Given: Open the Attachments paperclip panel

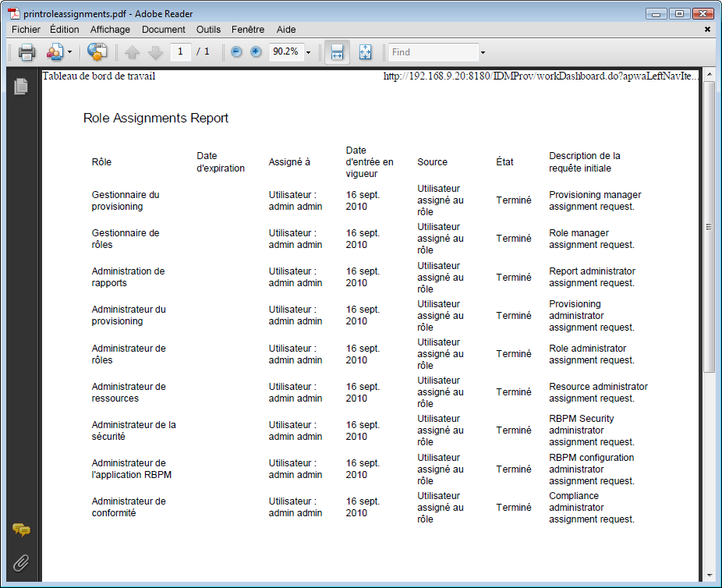Looking at the screenshot, I should coord(21,563).
